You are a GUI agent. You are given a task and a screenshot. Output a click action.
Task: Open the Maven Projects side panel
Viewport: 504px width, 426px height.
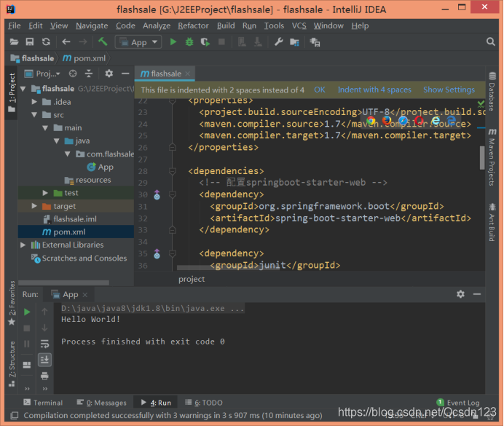tap(492, 157)
